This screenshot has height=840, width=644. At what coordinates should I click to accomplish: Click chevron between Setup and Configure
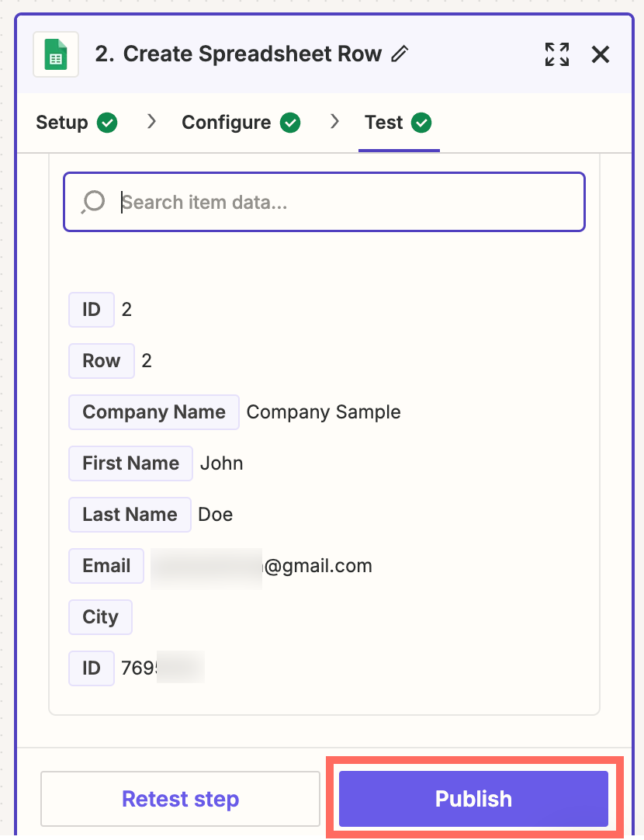pos(152,122)
